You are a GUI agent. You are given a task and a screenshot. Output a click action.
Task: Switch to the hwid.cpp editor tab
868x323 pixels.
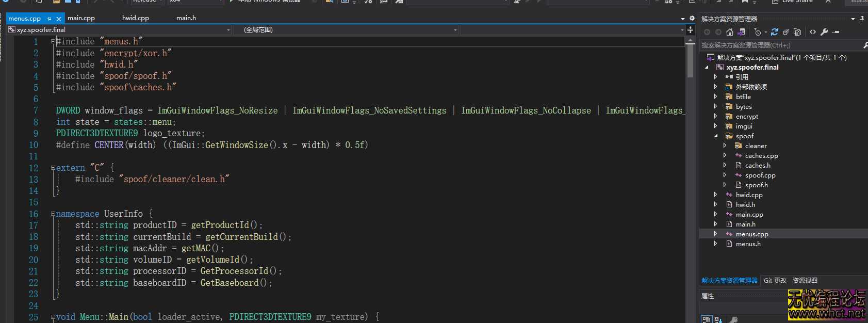pos(135,18)
